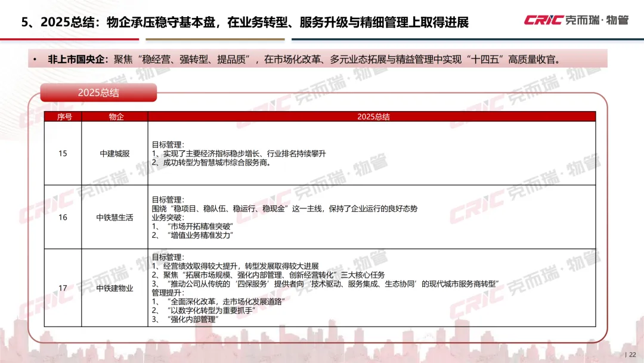Click '成功转型为智慧城市综合服务商' line

(212, 163)
